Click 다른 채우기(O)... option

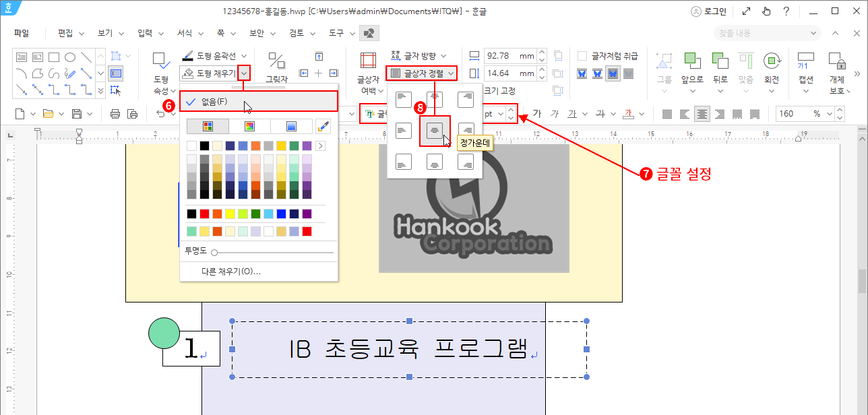(231, 272)
